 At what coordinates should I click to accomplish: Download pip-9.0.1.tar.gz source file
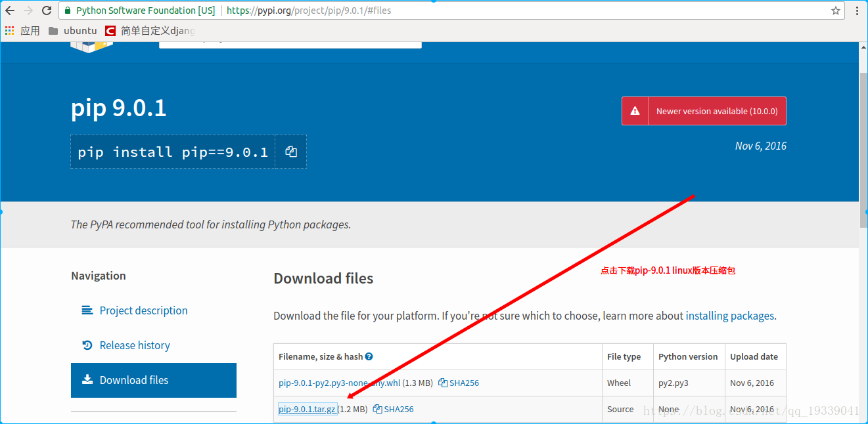point(307,409)
